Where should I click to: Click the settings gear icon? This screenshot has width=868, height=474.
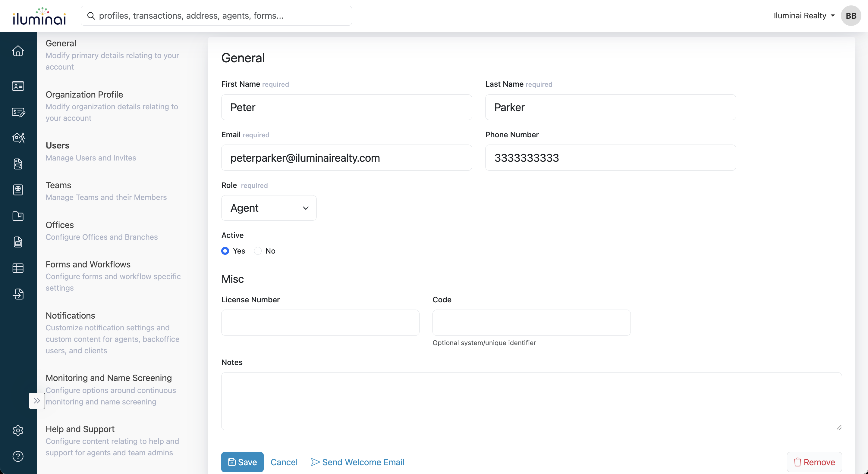[18, 430]
